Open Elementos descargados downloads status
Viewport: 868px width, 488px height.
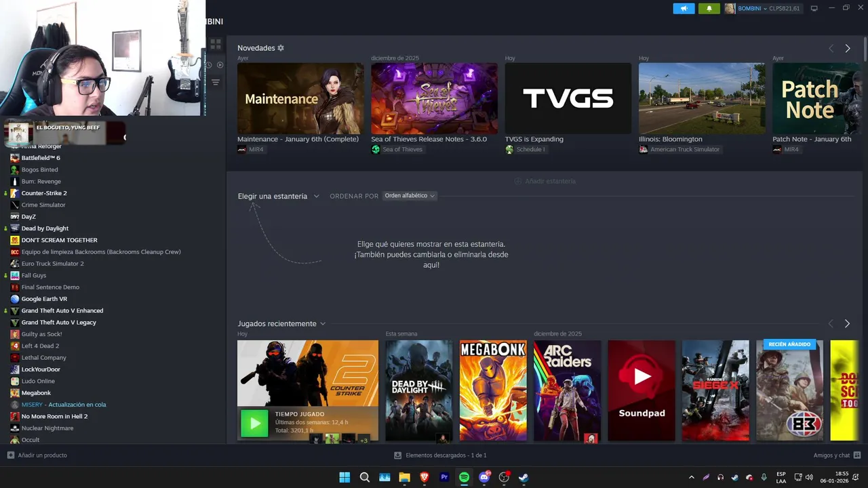coord(446,455)
